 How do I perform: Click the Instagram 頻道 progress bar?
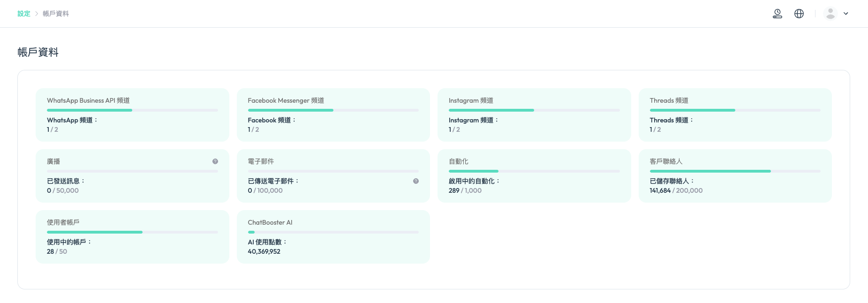[534, 110]
